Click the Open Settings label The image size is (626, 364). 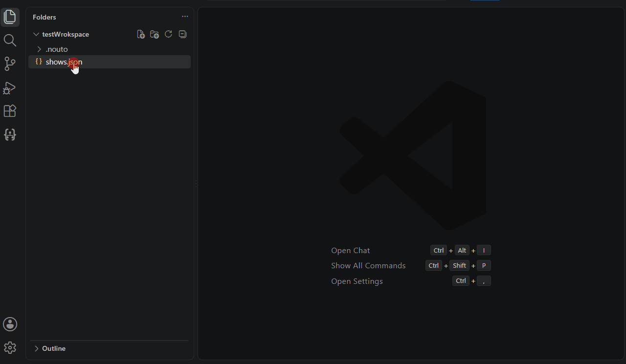click(357, 281)
